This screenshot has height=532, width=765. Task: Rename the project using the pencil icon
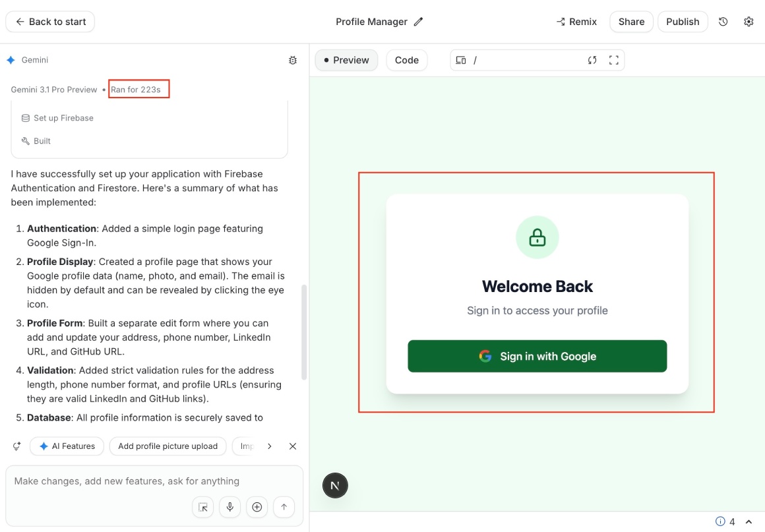[418, 21]
